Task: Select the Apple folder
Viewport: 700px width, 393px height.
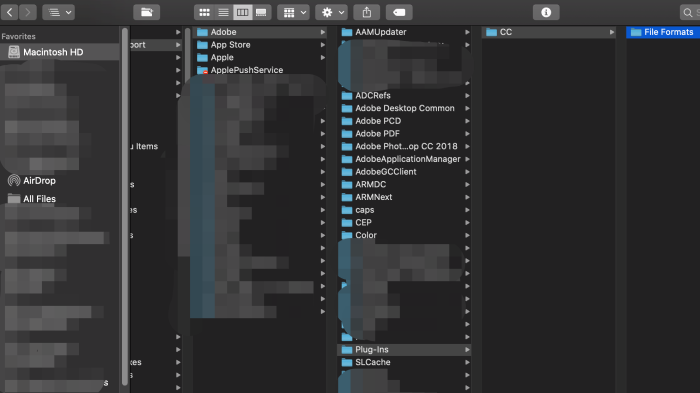Action: (x=261, y=57)
